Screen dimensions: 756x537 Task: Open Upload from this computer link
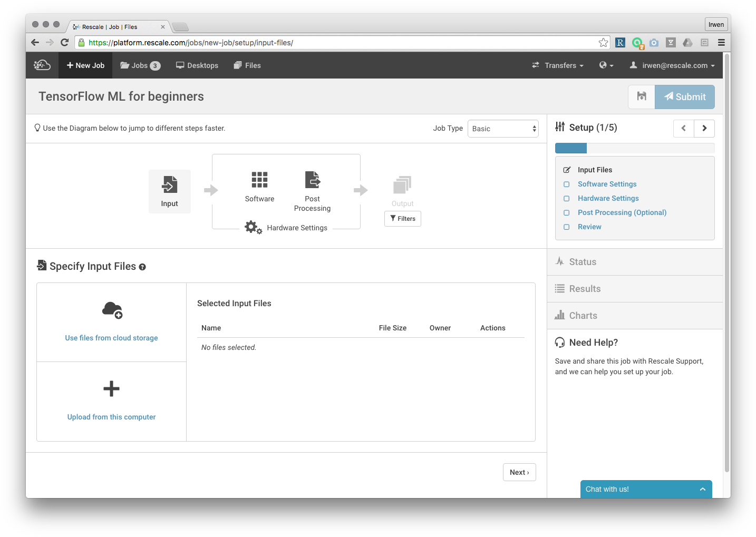pyautogui.click(x=111, y=416)
